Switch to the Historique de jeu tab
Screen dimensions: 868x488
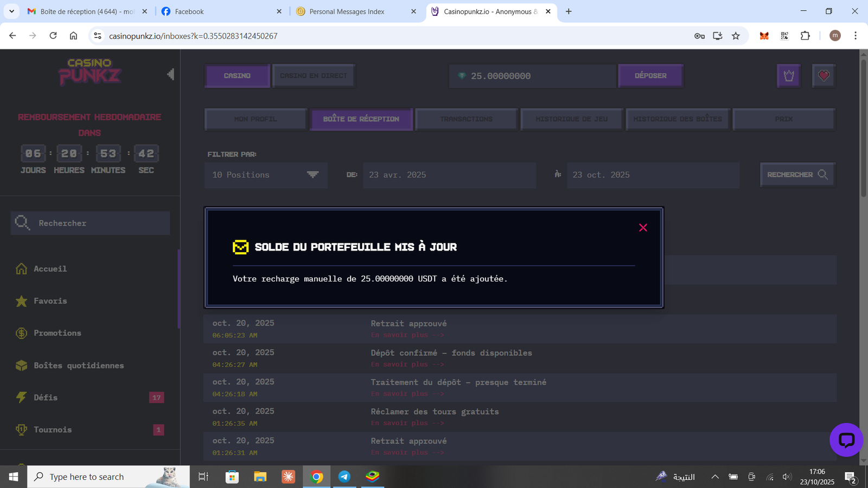pyautogui.click(x=571, y=119)
